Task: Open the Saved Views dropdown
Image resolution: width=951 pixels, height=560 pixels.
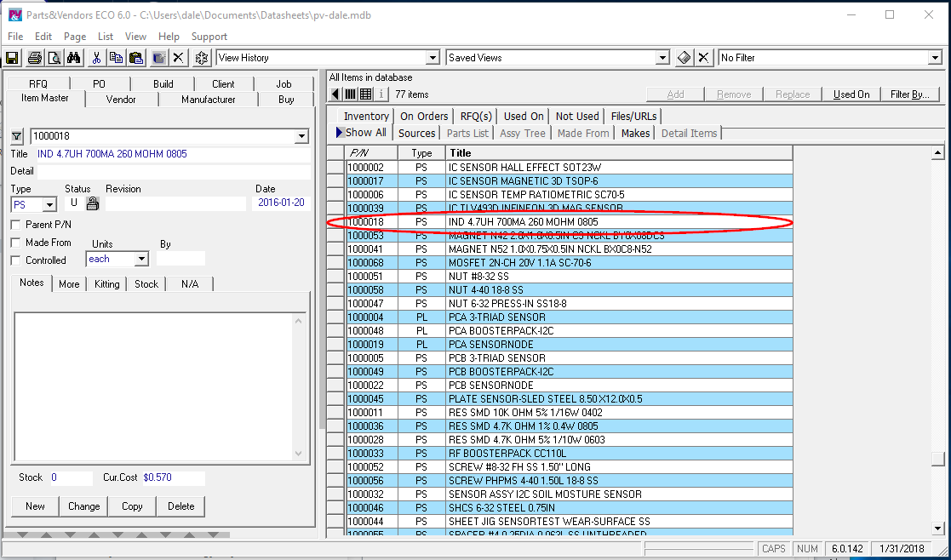Action: coord(662,58)
